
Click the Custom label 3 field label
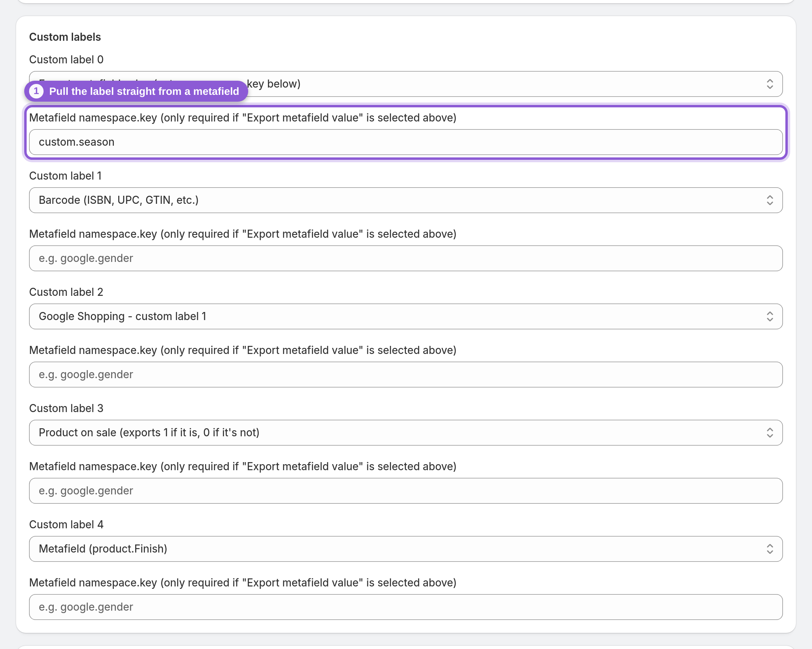pyautogui.click(x=66, y=408)
